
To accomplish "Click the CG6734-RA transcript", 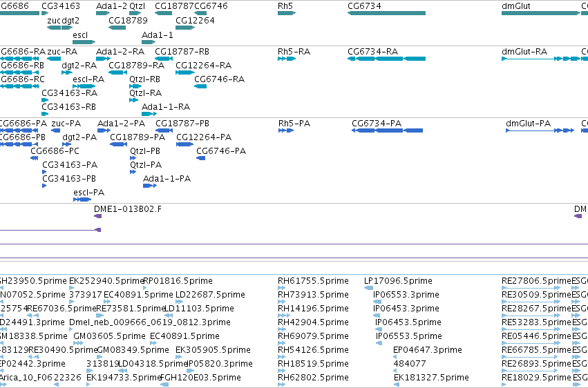I will pyautogui.click(x=387, y=59).
